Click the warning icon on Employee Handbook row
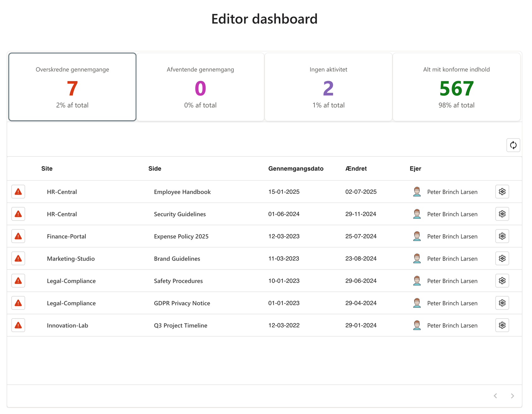532x414 pixels. pyautogui.click(x=18, y=192)
